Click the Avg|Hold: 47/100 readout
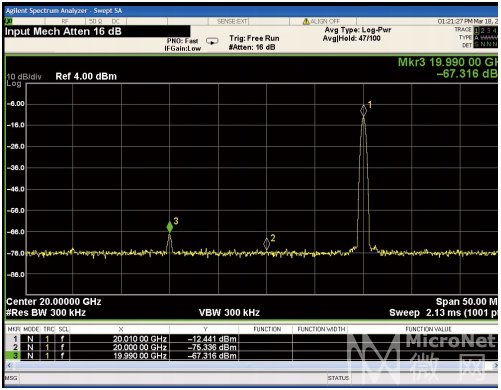Image resolution: width=501 pixels, height=390 pixels. 351,38
